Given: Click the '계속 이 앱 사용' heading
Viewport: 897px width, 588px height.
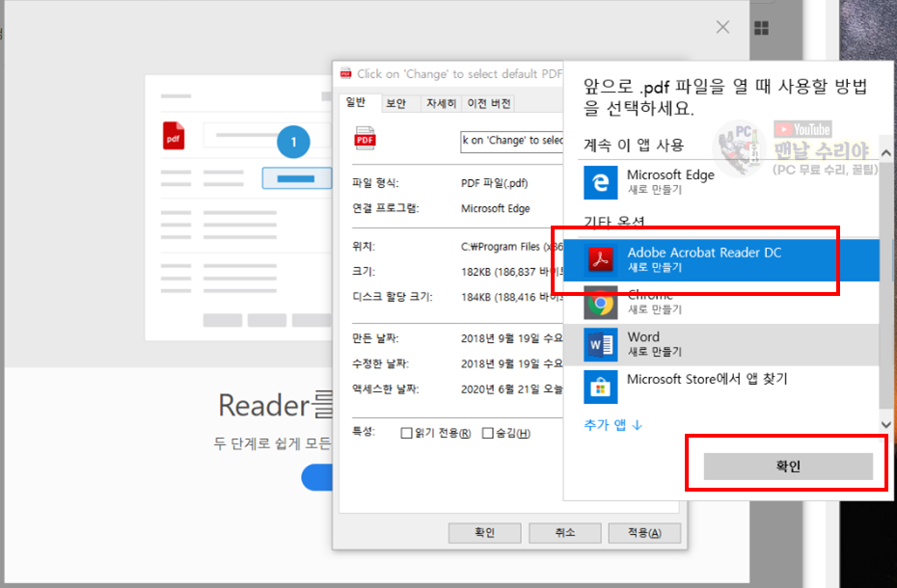Looking at the screenshot, I should point(634,146).
